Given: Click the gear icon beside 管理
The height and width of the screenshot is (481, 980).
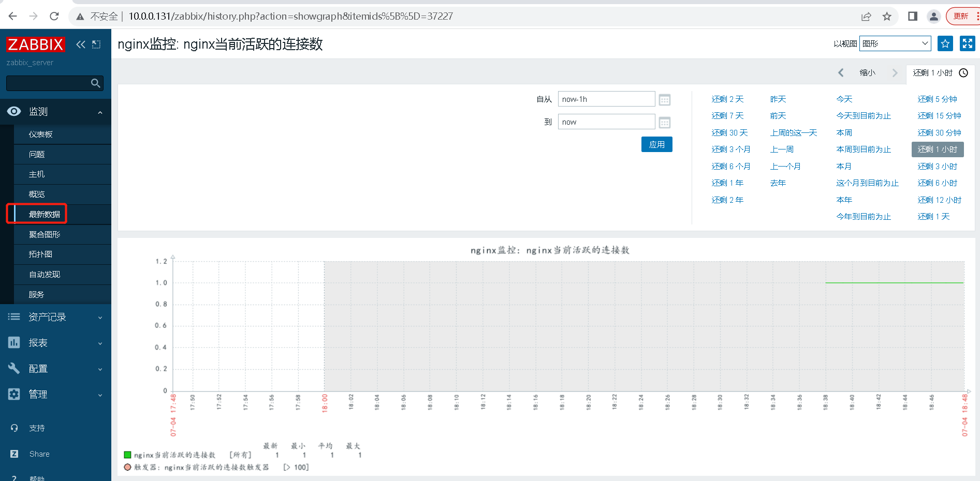Looking at the screenshot, I should 14,394.
